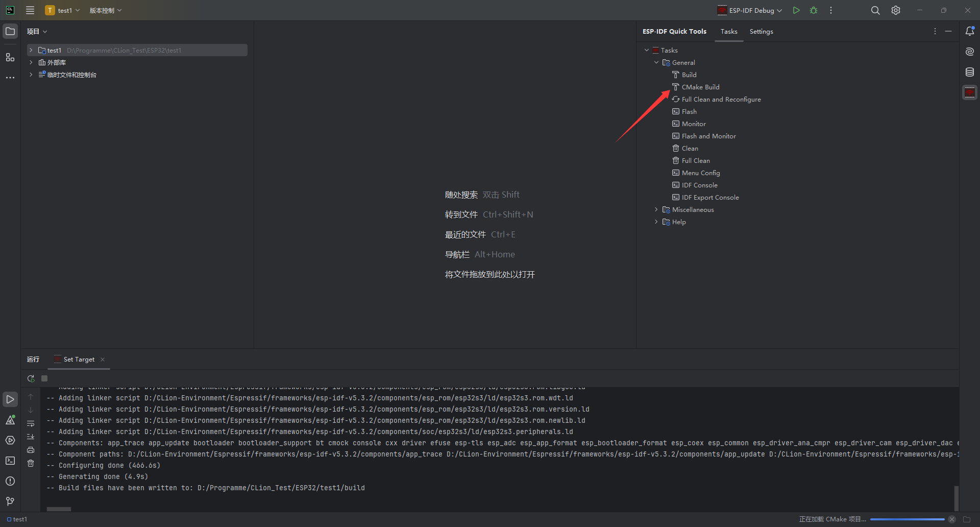This screenshot has width=980, height=527.
Task: Rerun the Set Target task
Action: (x=31, y=378)
